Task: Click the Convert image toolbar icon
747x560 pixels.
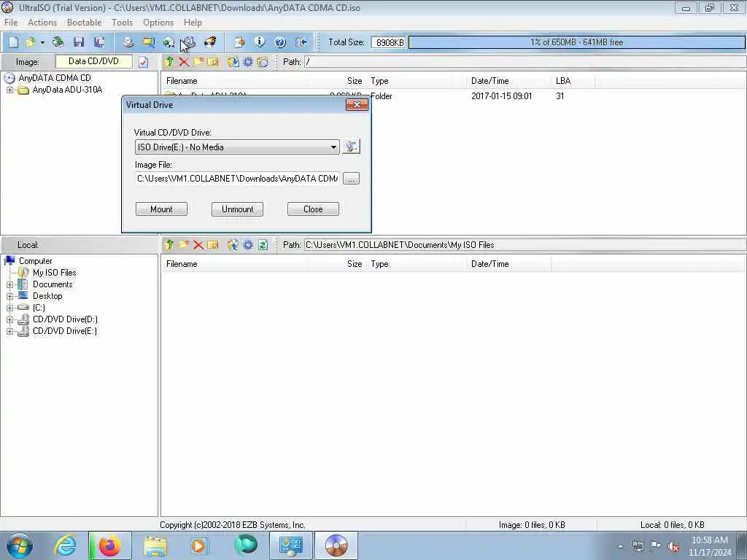Action: [x=169, y=42]
